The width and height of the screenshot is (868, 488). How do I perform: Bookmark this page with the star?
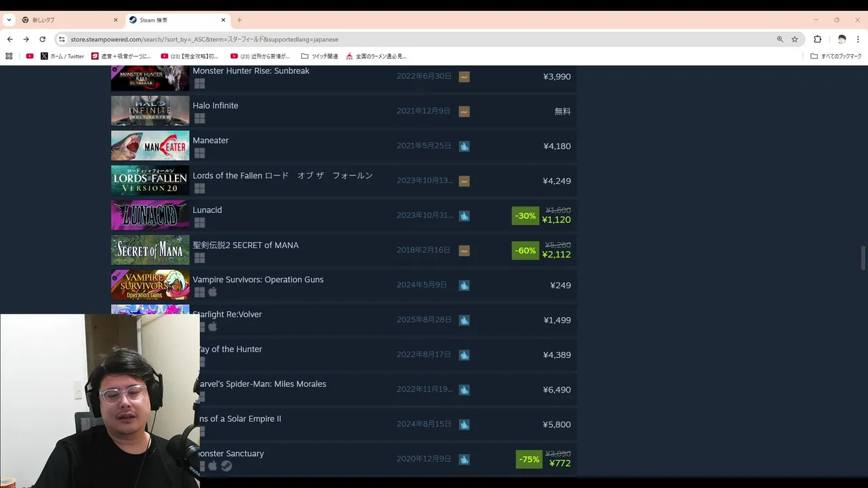coord(795,39)
